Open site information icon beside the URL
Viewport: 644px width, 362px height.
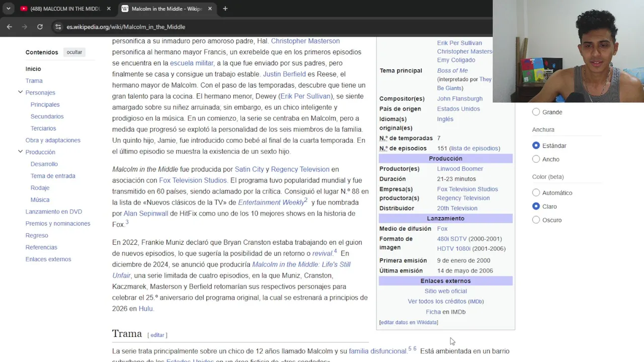tap(58, 27)
